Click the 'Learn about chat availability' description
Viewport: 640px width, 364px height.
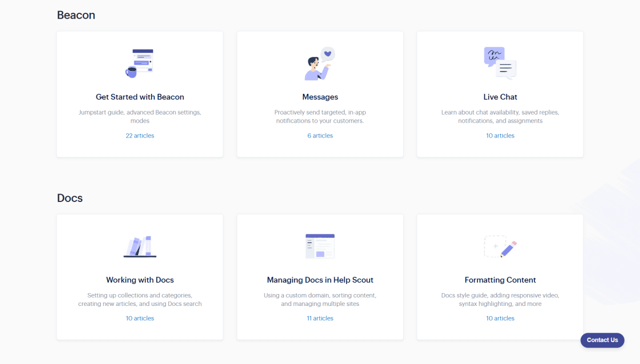tap(500, 117)
